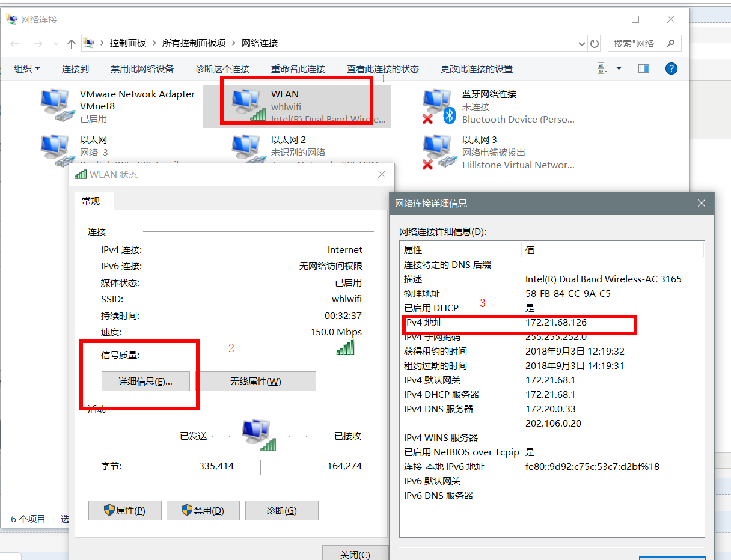Toggle the preview pane icon
Viewport: 731px width, 560px height.
coord(643,68)
